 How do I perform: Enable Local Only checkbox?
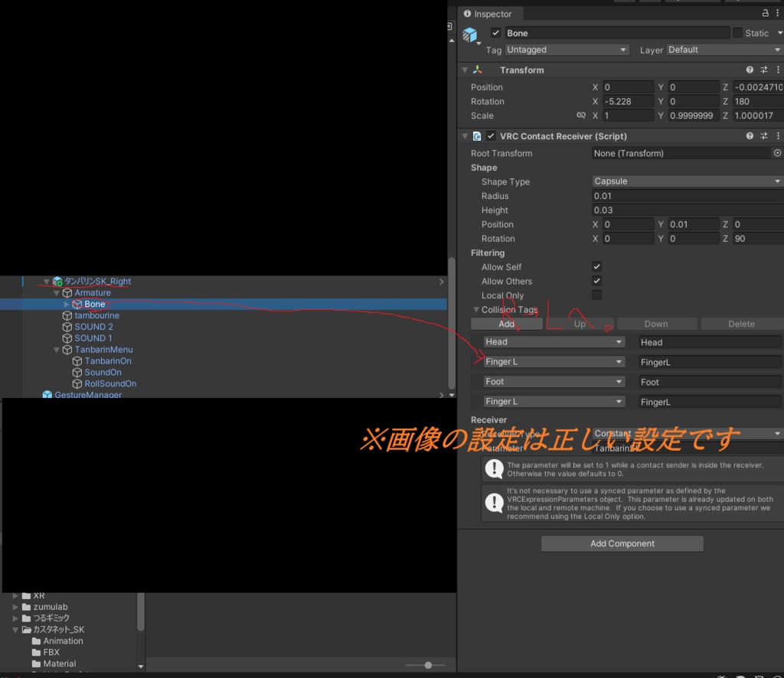click(596, 295)
